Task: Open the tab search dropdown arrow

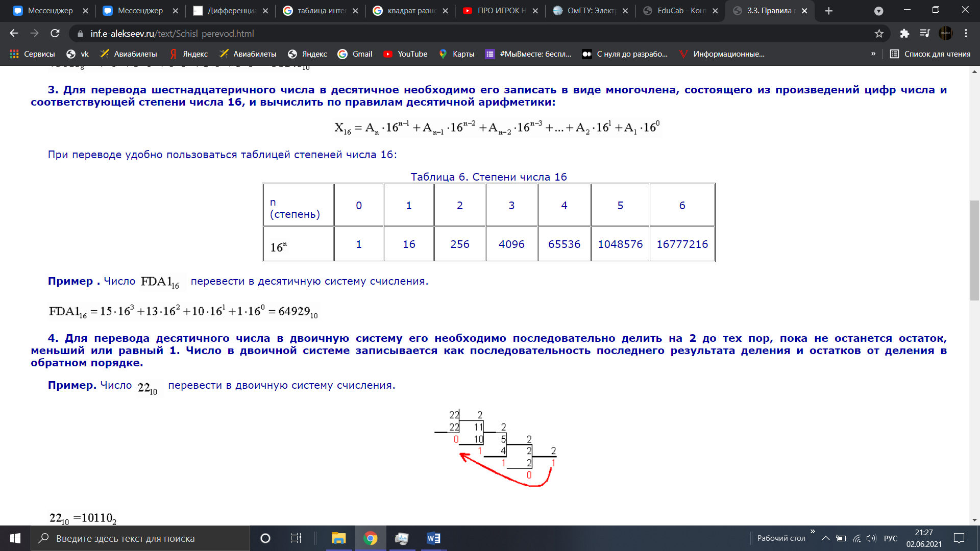Action: tap(878, 11)
